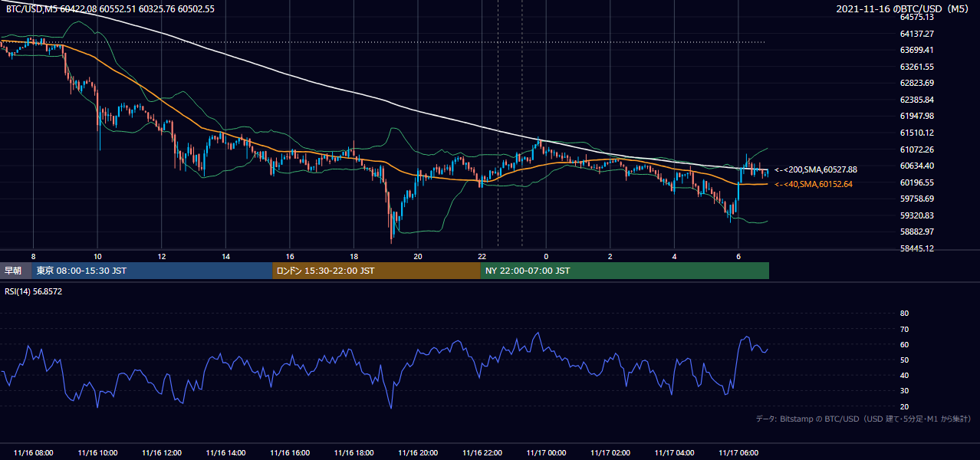Click hour label 8 under the price chart
Screen dimensions: 980x460
tap(33, 256)
